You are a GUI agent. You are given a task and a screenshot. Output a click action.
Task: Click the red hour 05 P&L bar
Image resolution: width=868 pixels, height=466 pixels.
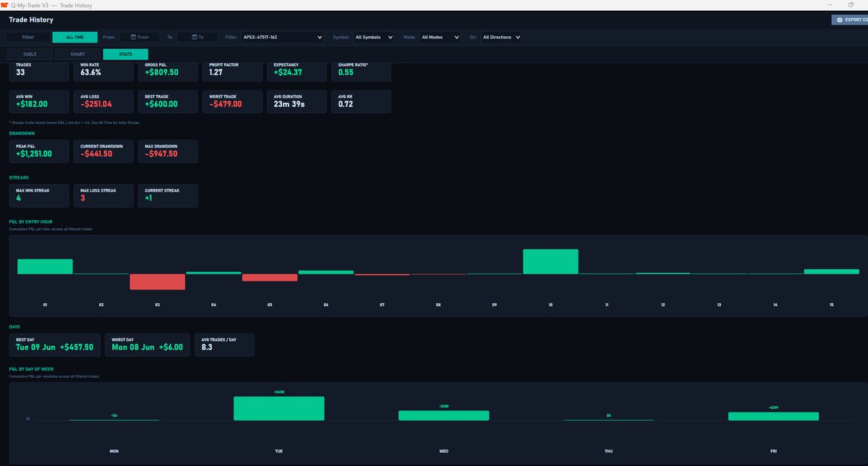click(270, 277)
